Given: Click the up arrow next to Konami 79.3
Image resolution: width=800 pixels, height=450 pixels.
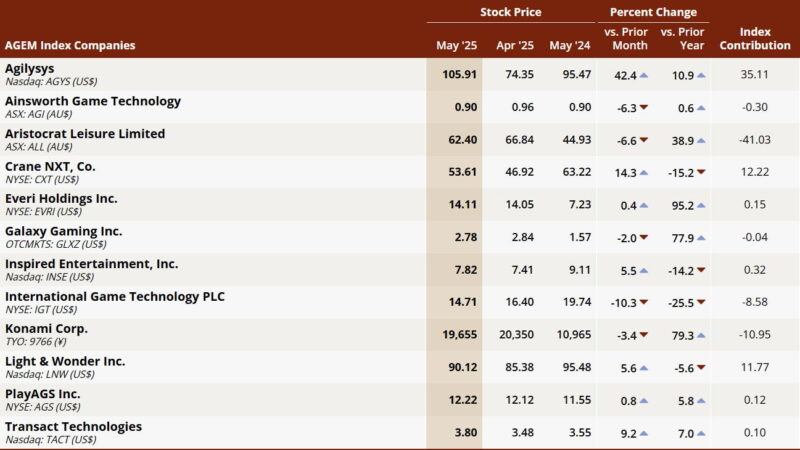Looking at the screenshot, I should tap(701, 336).
